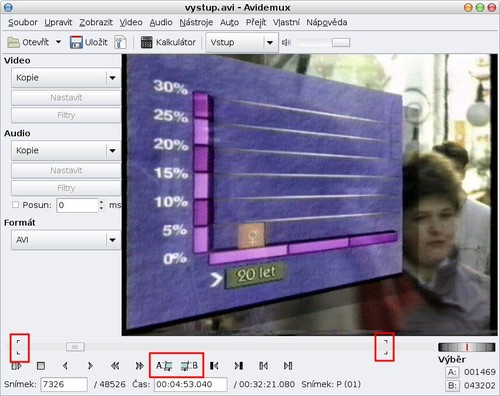Click the play button
The width and height of the screenshot is (500, 396).
click(x=16, y=366)
